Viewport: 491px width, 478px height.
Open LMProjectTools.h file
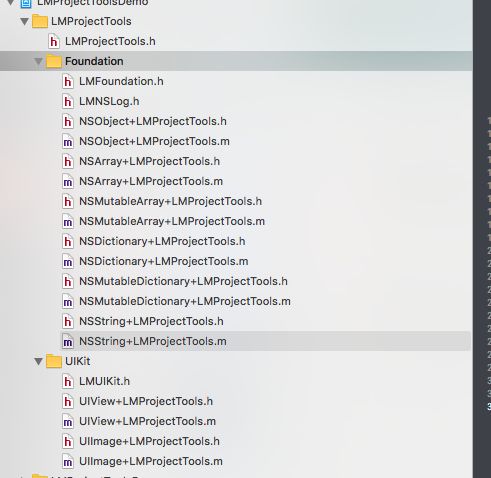(110, 41)
